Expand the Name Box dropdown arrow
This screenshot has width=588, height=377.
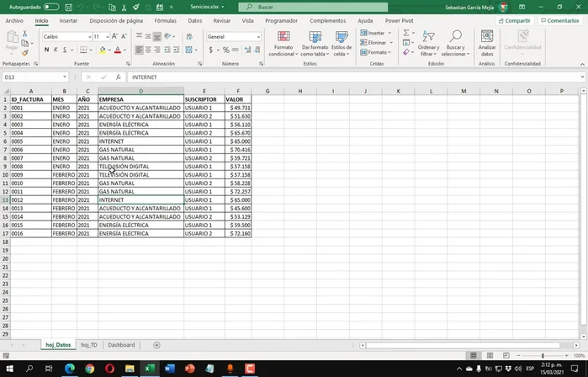point(64,77)
